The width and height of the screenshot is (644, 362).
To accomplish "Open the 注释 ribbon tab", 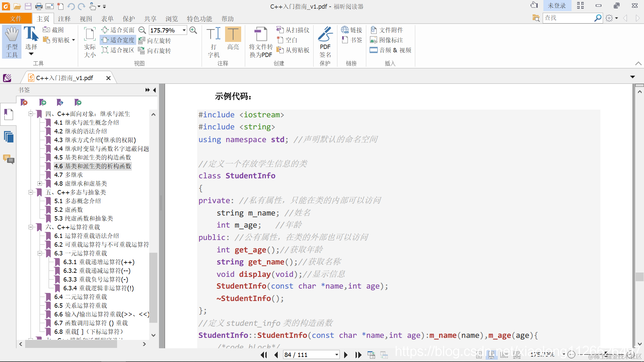I will click(64, 19).
